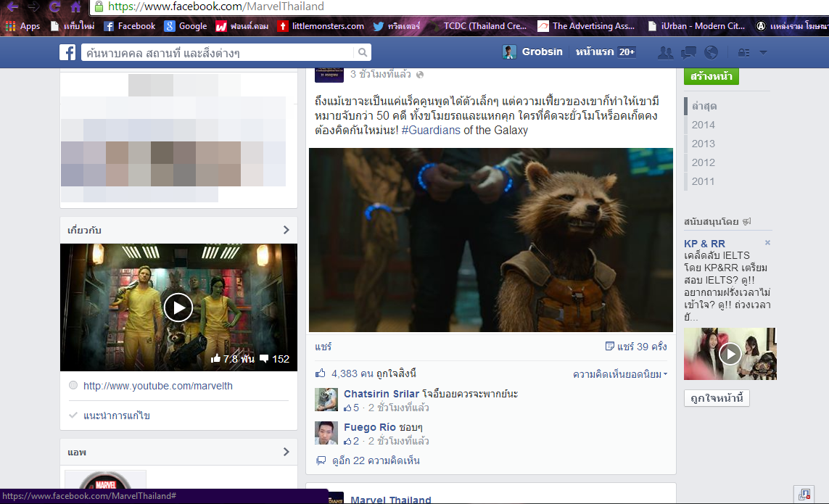
Task: Open the Google bookmark
Action: coord(186,26)
